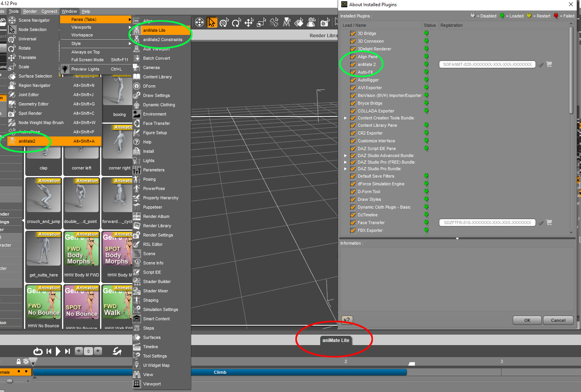Choose aniMate2 in the Tools menu
This screenshot has width=581, height=392.
(x=55, y=141)
